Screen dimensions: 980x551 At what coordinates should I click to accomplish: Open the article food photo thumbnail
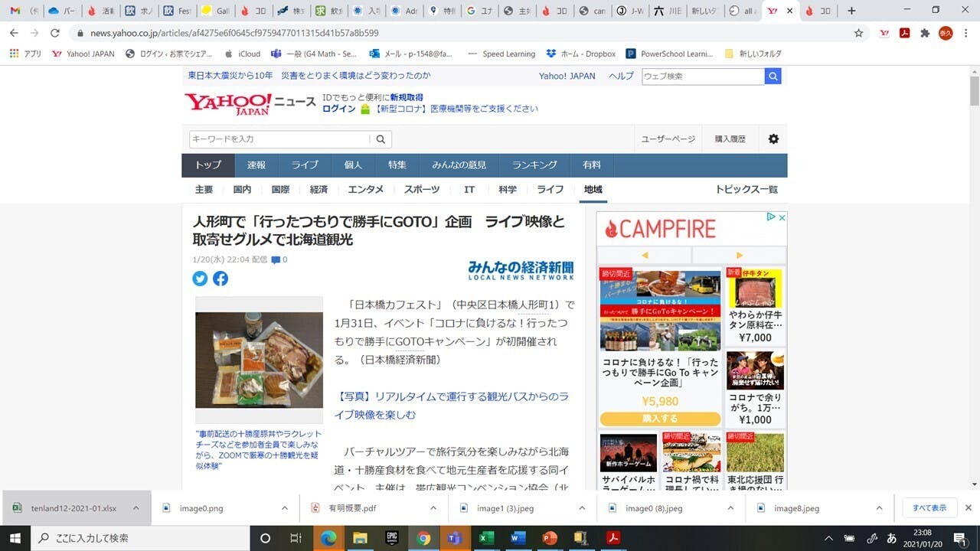click(259, 360)
